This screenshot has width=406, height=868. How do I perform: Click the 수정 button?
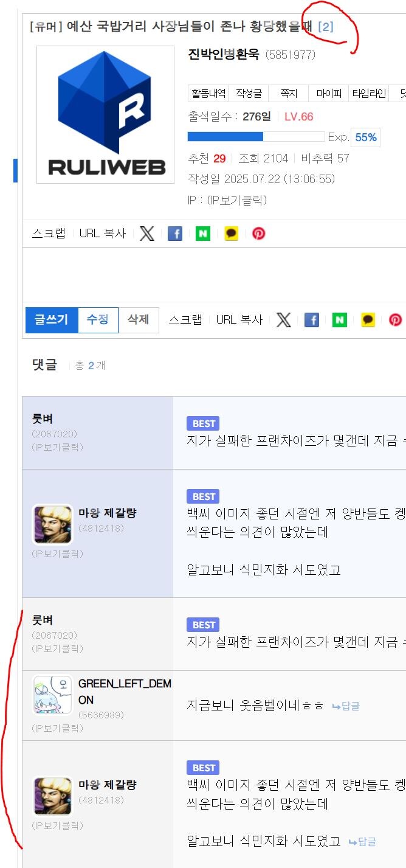click(x=98, y=320)
